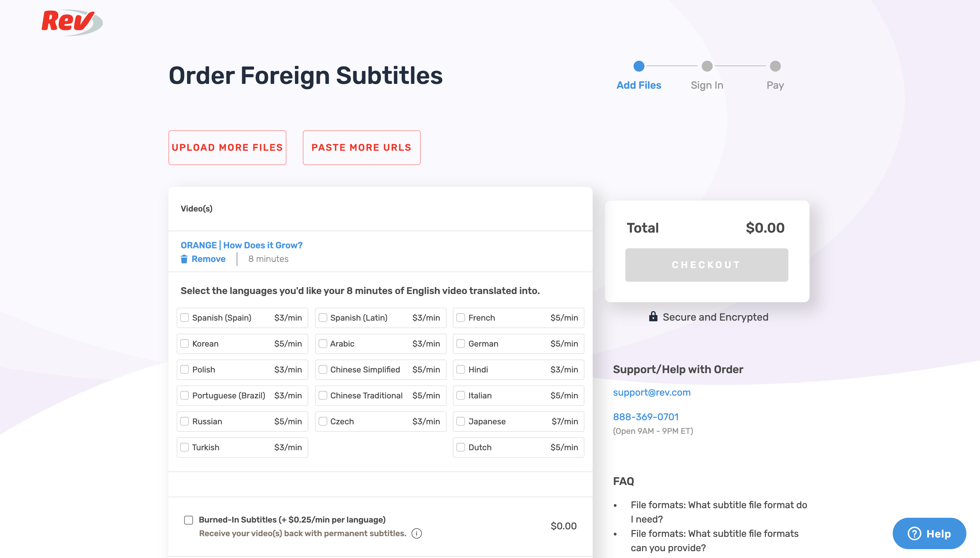Click the Rev logo
The width and height of the screenshot is (980, 558).
click(71, 22)
